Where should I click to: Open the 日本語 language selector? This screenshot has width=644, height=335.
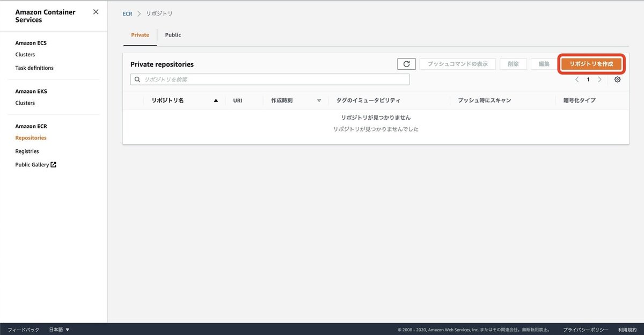tap(58, 329)
